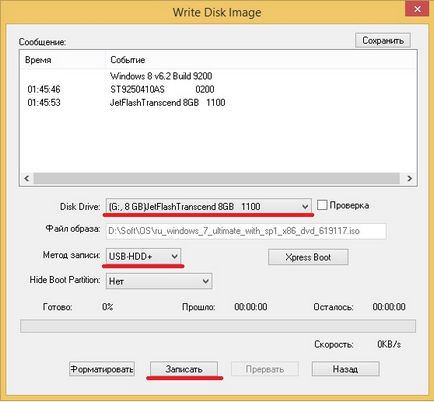The height and width of the screenshot is (402, 434).
Task: Open the Hide Boot Partition dropdown
Action: tap(159, 281)
